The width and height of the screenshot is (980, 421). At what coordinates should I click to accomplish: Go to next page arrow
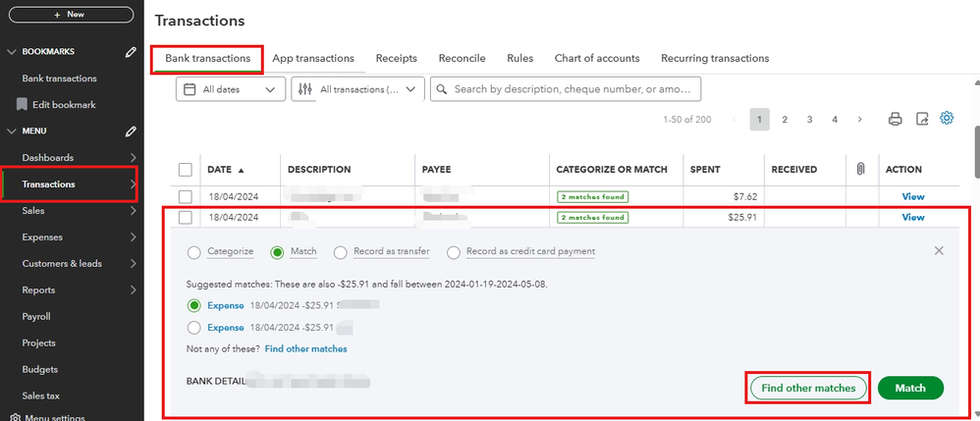859,119
